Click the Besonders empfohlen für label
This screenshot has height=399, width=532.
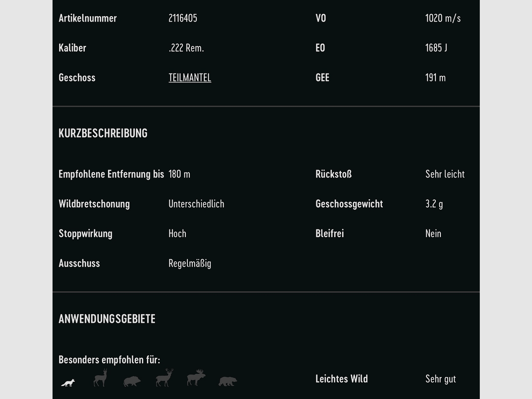pyautogui.click(x=109, y=360)
